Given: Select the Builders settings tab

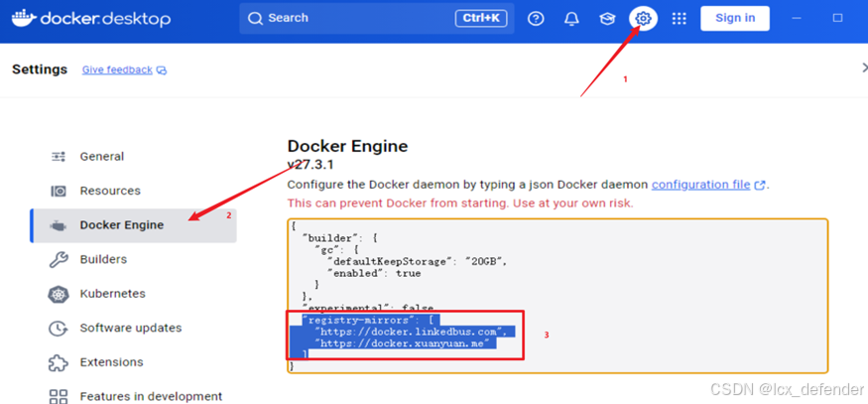Looking at the screenshot, I should click(133, 260).
